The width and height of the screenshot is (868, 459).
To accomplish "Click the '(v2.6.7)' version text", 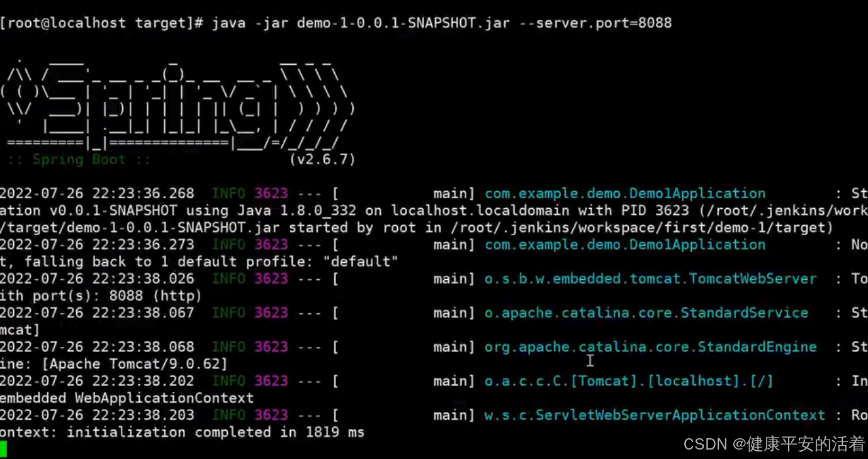I will click(322, 160).
